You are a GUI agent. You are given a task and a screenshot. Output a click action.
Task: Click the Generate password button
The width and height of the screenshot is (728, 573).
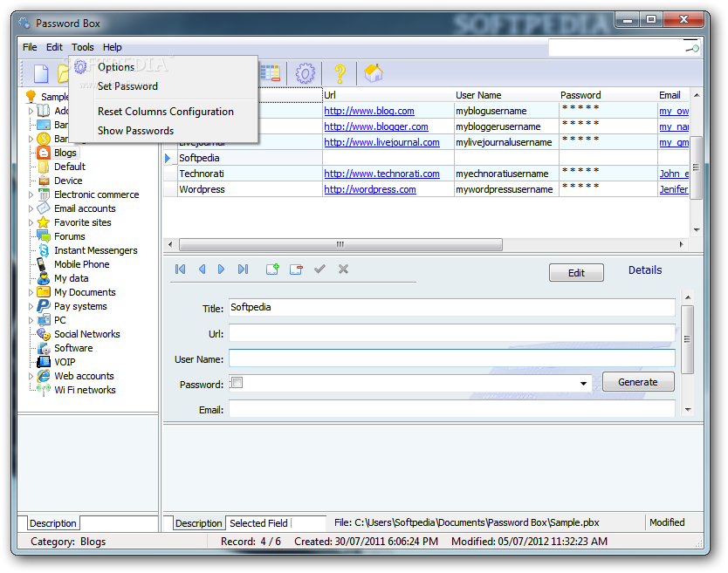point(638,382)
